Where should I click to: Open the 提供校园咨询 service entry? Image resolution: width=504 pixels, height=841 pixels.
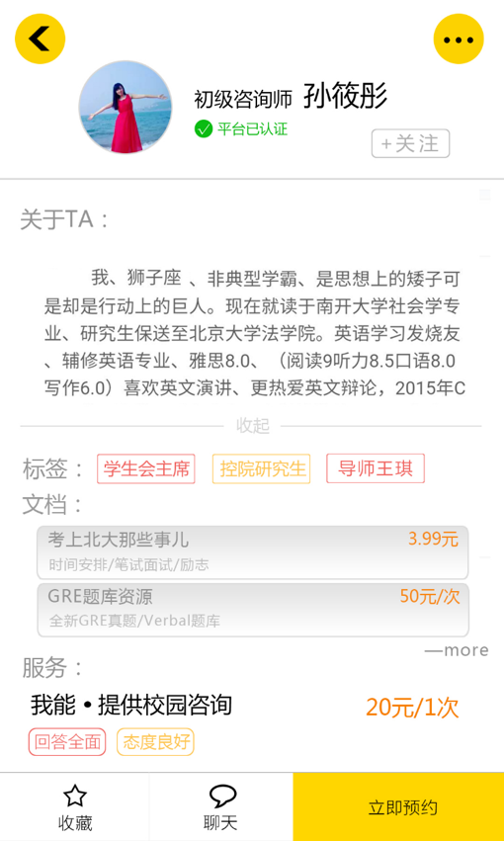(x=131, y=706)
